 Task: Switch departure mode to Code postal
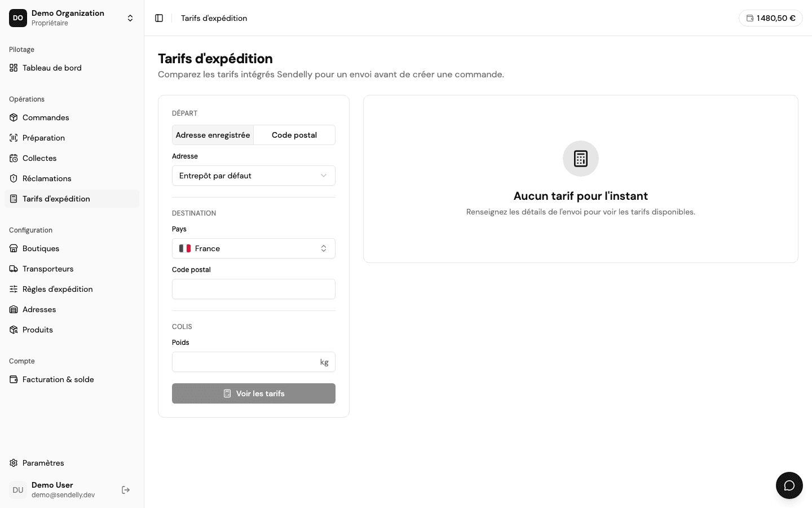pos(294,135)
